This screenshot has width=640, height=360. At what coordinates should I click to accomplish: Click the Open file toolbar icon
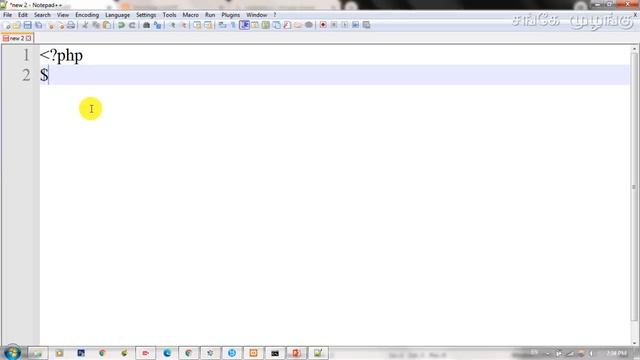[x=17, y=25]
